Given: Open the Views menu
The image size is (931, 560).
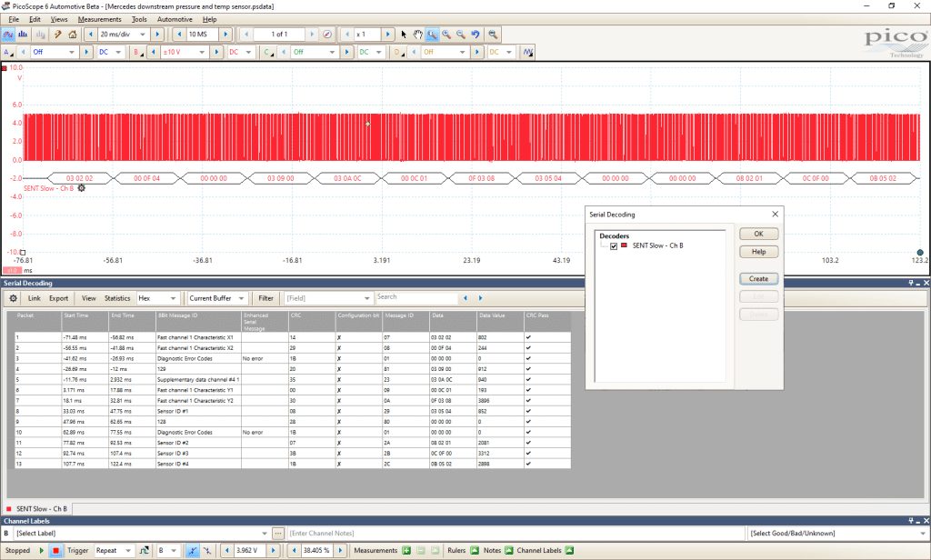Looking at the screenshot, I should click(x=59, y=19).
